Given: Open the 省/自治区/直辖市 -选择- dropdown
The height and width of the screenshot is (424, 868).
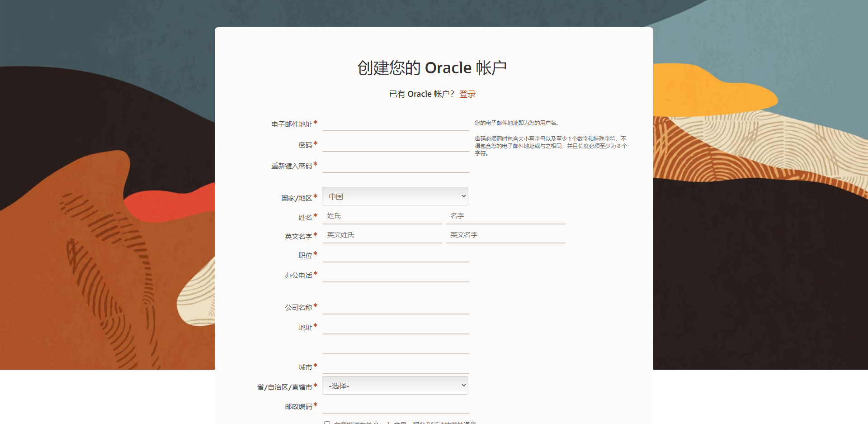Looking at the screenshot, I should coord(395,386).
